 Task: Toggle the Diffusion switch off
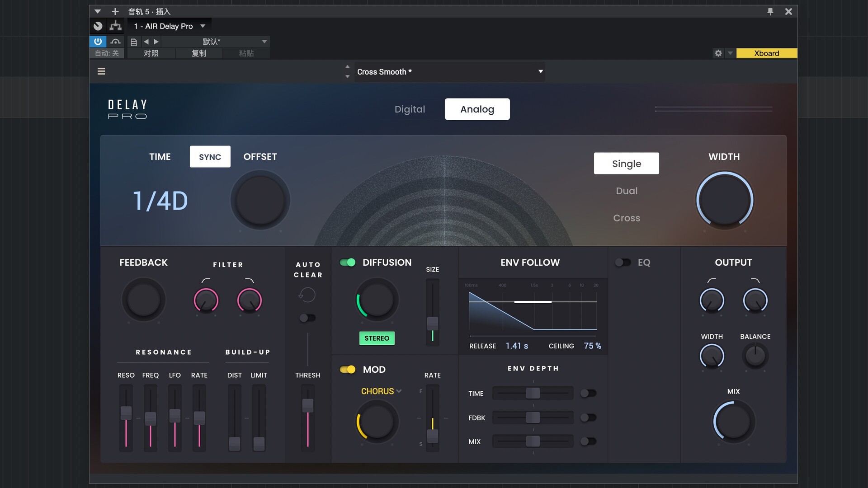point(348,263)
